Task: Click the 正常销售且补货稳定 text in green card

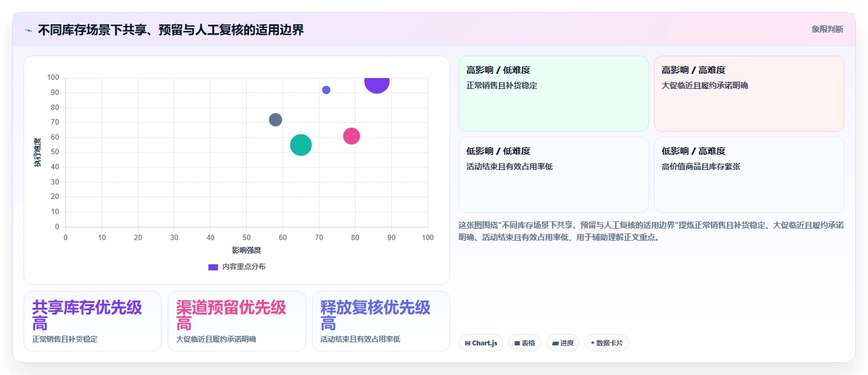Action: coord(502,85)
